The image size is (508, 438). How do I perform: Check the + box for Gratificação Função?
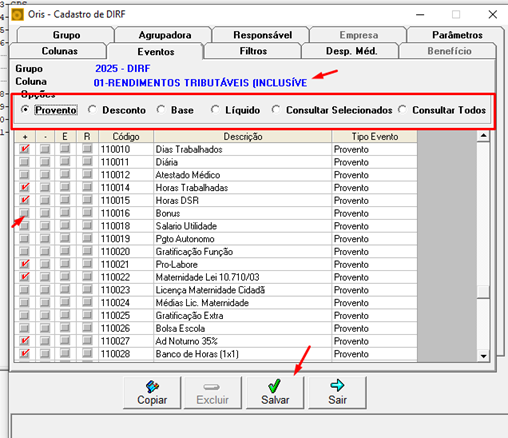(x=24, y=251)
